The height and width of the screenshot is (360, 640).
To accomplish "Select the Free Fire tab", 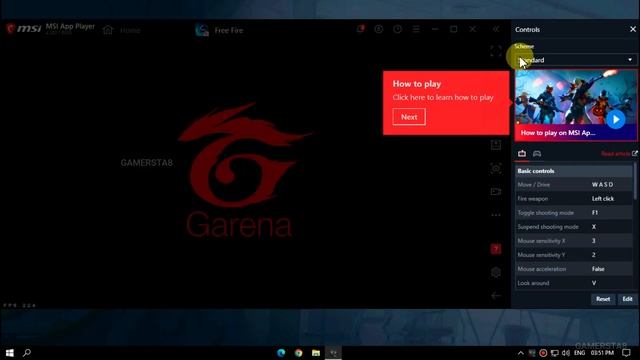I will [x=219, y=30].
